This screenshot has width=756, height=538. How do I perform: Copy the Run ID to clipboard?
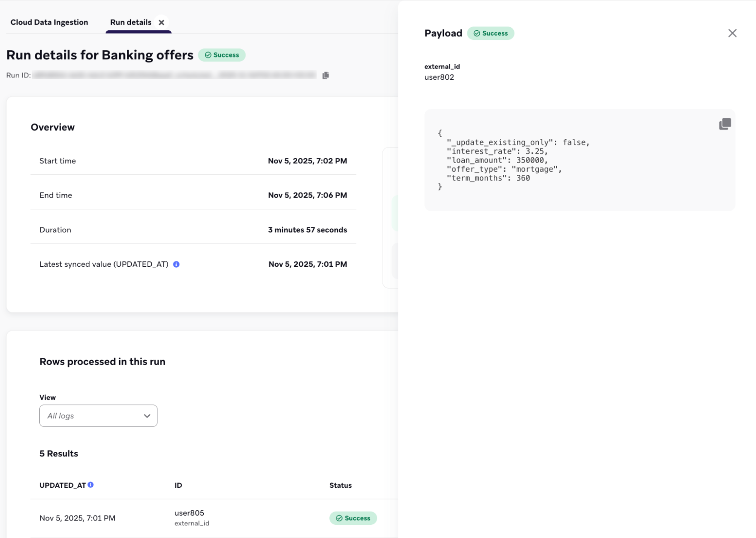(325, 75)
